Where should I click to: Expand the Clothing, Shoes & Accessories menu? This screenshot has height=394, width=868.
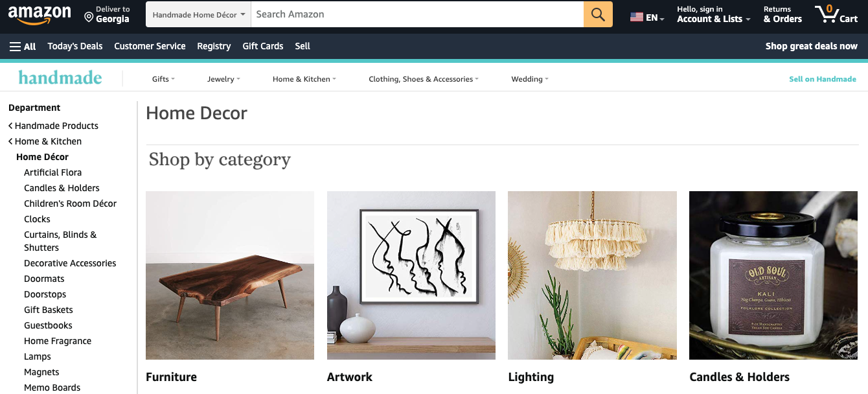(424, 79)
